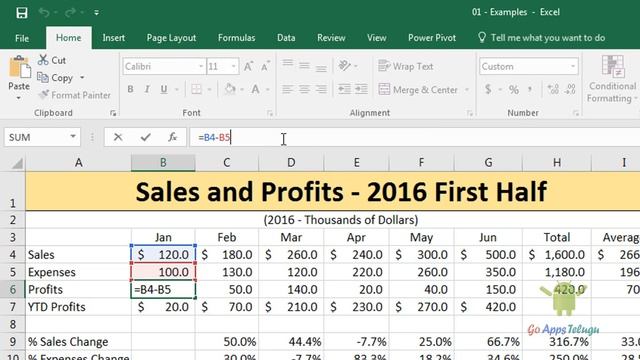Click Increase Indent icon

[x=361, y=89]
